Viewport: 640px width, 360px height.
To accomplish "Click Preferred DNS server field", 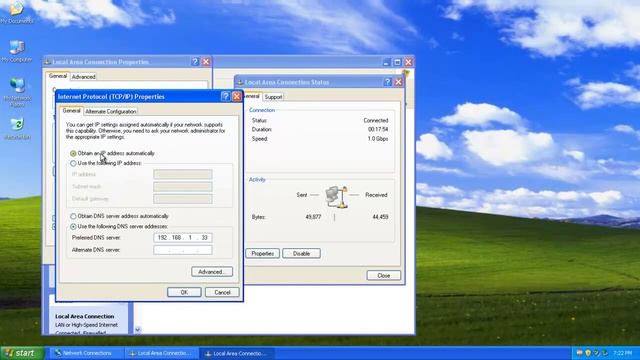I will pyautogui.click(x=183, y=238).
